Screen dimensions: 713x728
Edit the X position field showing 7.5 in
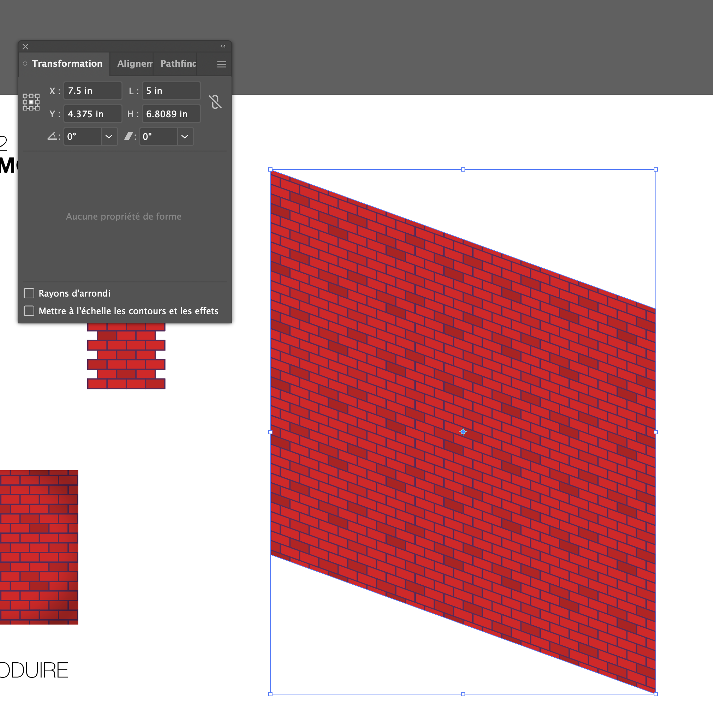click(92, 91)
